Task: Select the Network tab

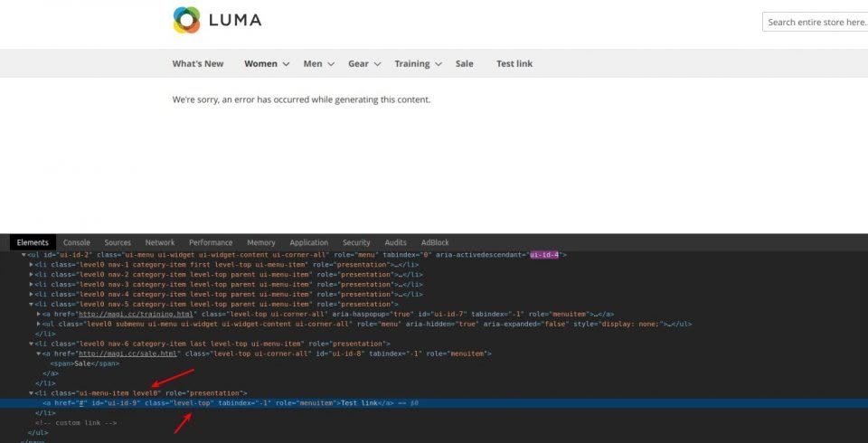Action: [160, 242]
